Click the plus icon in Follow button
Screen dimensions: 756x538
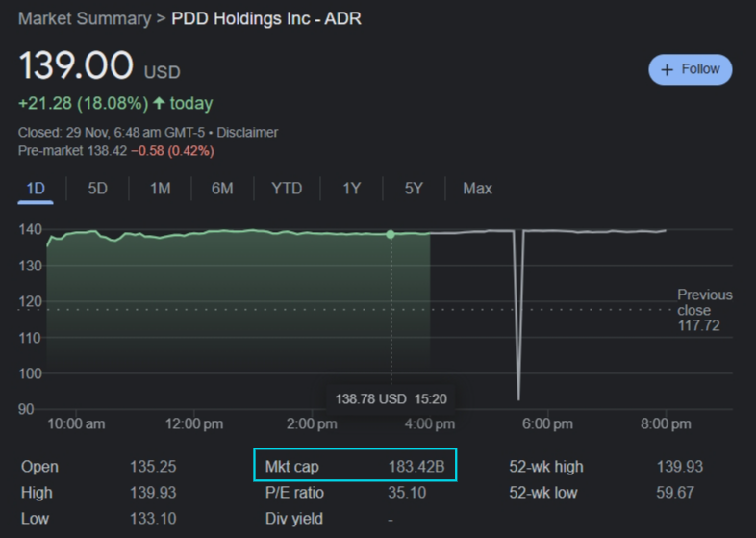point(667,70)
